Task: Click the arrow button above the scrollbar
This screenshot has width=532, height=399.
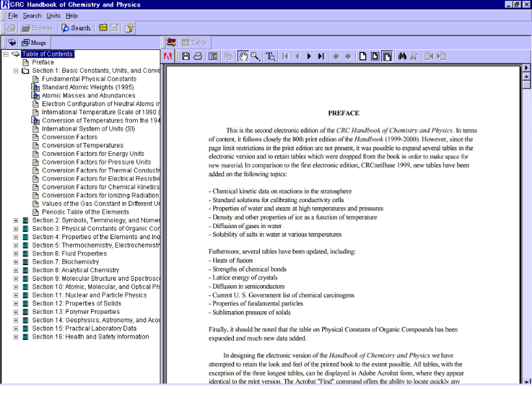Action: [x=526, y=68]
